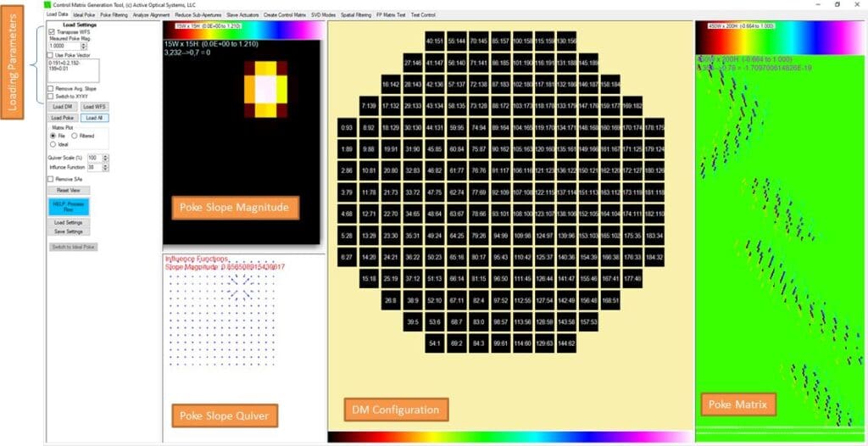Enable the Use Poke Vector checkbox
The image size is (868, 446).
click(x=50, y=54)
